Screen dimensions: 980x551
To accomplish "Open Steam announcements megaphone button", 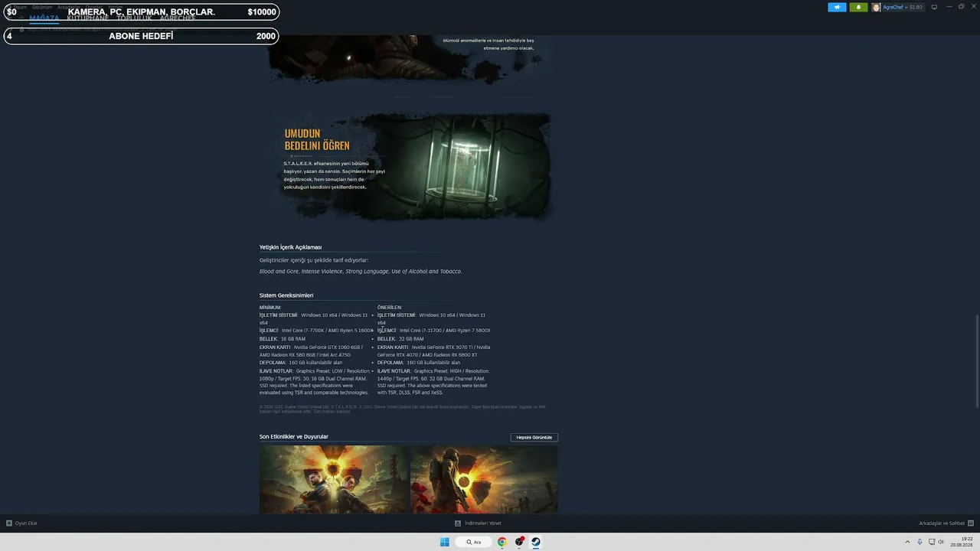I will (837, 7).
